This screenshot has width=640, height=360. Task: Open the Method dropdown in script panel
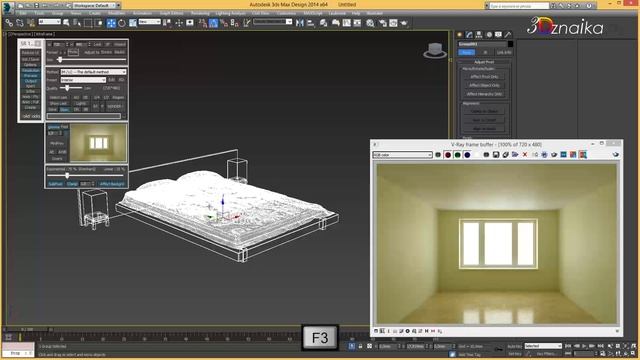click(93, 72)
